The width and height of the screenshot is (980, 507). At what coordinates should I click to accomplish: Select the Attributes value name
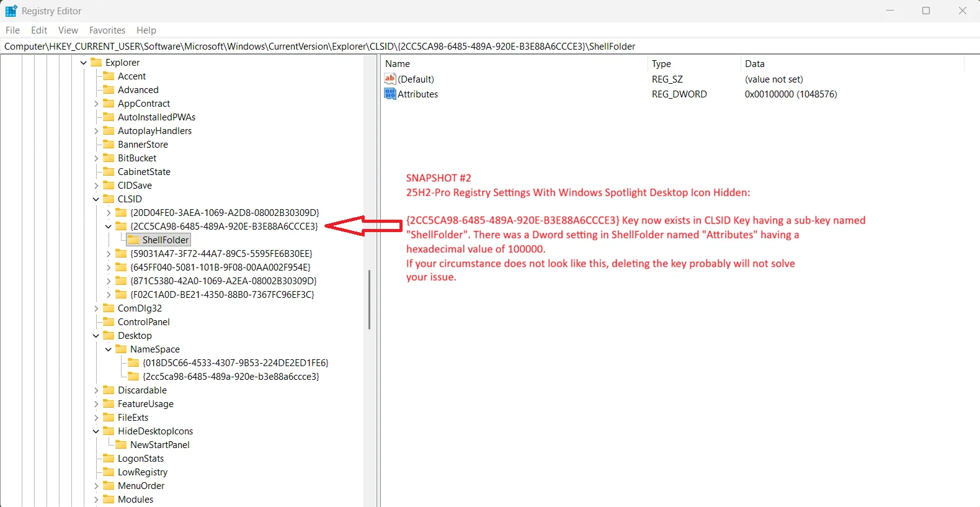[x=418, y=94]
